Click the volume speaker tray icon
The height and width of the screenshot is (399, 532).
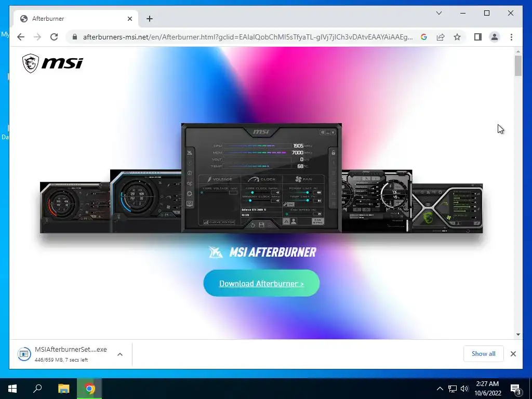[464, 389]
